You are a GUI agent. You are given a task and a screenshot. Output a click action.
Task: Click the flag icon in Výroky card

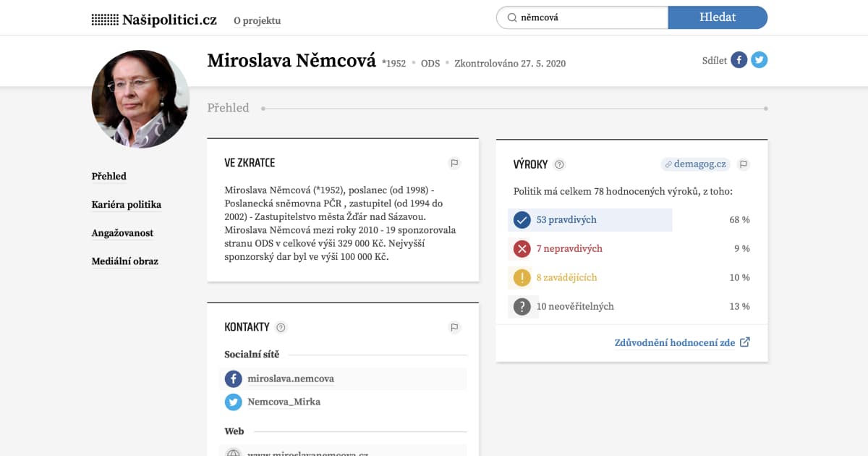tap(743, 164)
